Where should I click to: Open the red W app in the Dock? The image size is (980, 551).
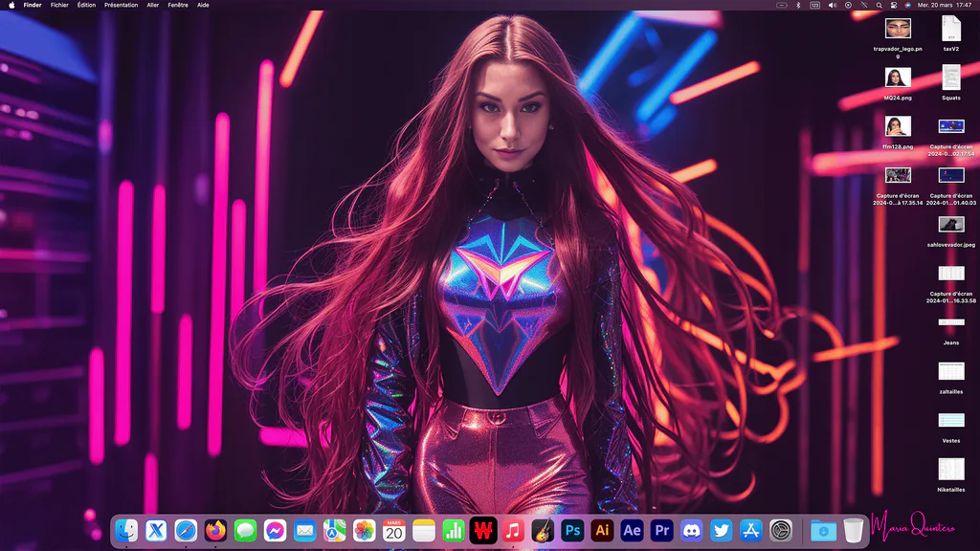pos(483,530)
